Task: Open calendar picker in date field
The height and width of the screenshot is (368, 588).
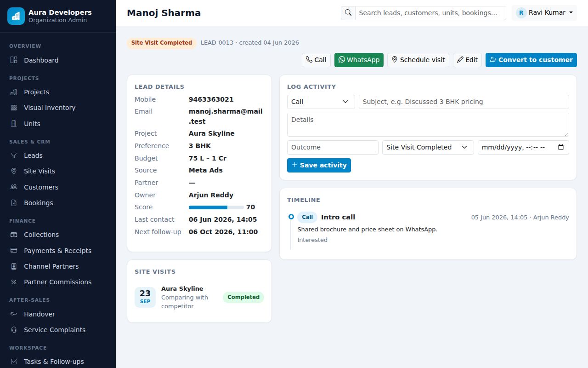Action: (x=561, y=147)
